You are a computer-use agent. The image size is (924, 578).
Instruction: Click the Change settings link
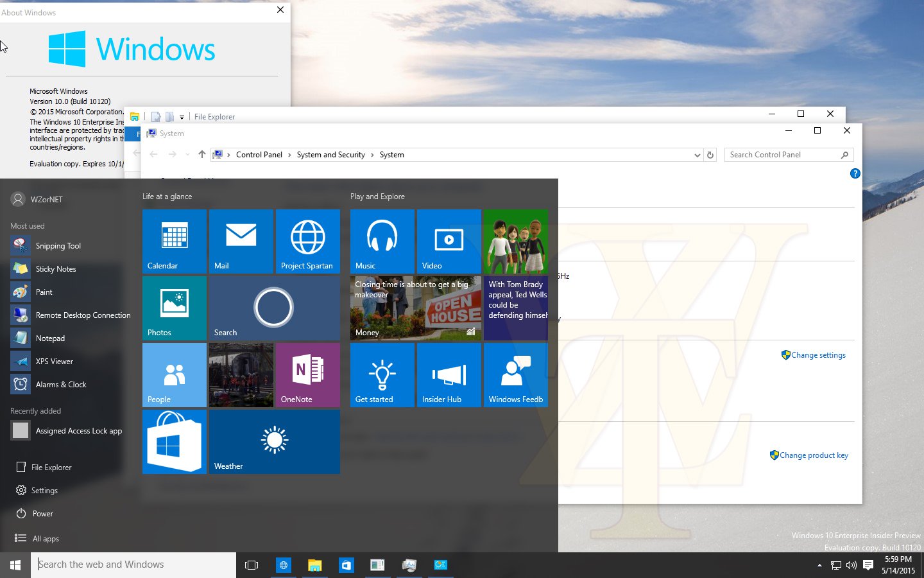(x=814, y=355)
